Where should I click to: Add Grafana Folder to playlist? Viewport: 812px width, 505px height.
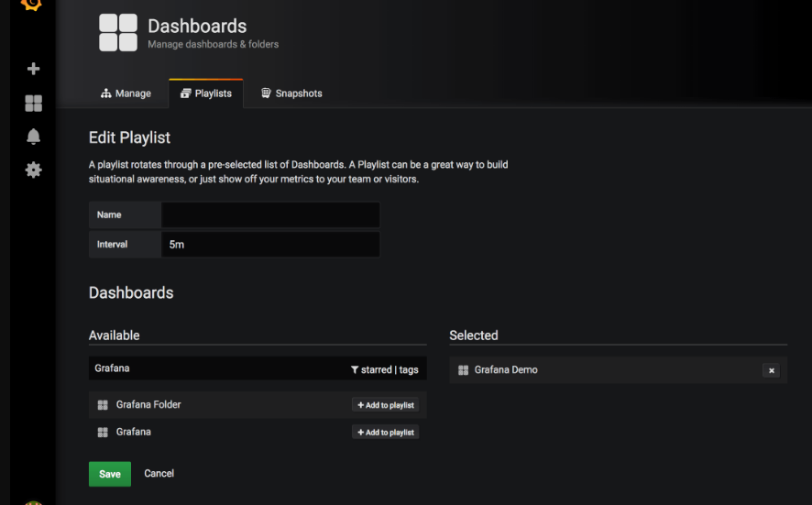(386, 405)
